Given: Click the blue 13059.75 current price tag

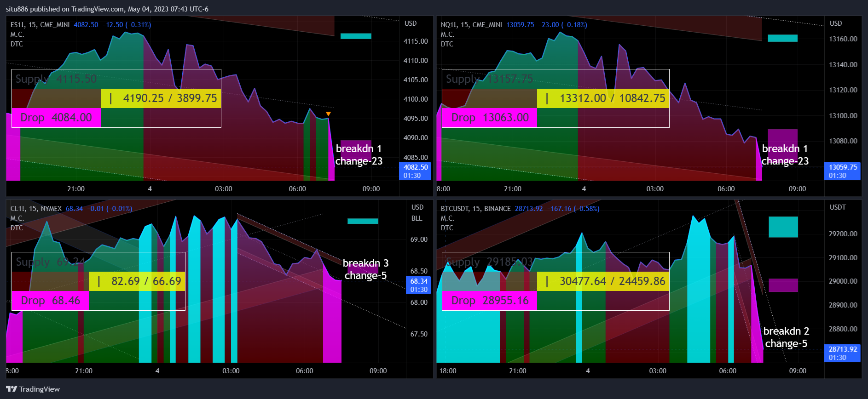Looking at the screenshot, I should [843, 171].
